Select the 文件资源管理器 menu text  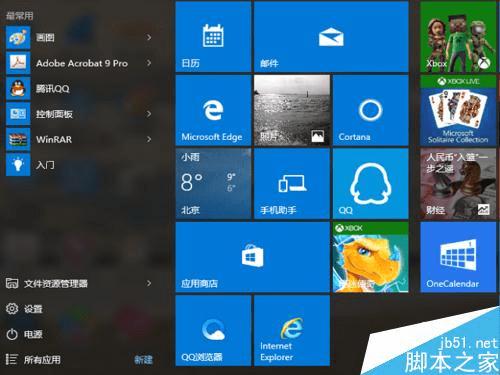click(56, 284)
